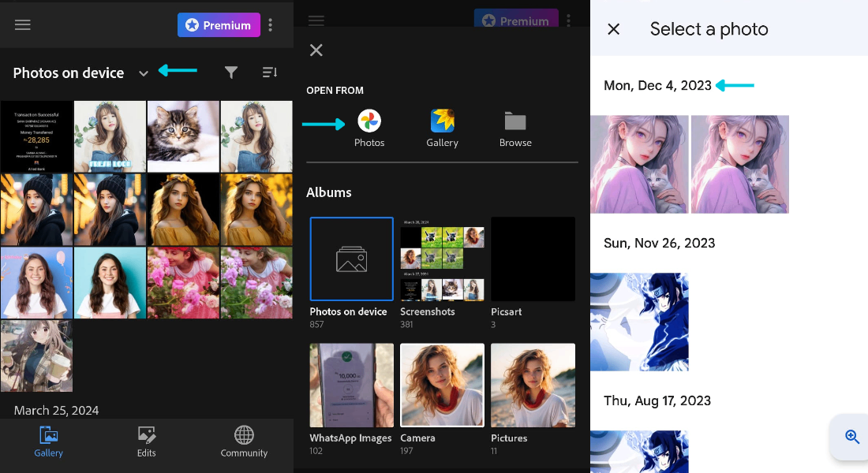Click the Thu, Aug 17, 2023 date header
This screenshot has height=473, width=868.
coord(657,401)
